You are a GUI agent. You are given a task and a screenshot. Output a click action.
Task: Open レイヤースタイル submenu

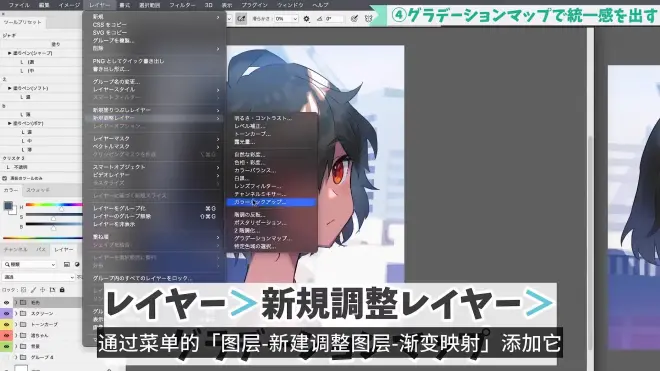pyautogui.click(x=154, y=89)
